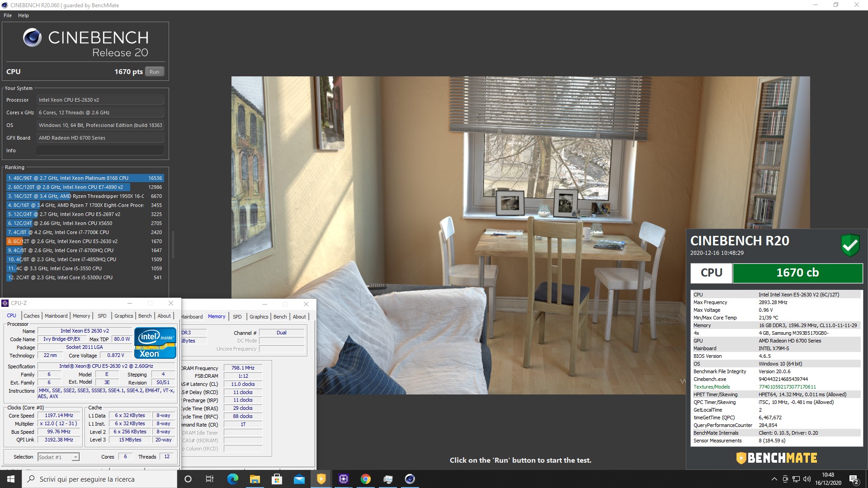The height and width of the screenshot is (488, 868).
Task: Select Memory tab in second CPU-Z window
Action: coord(217,316)
